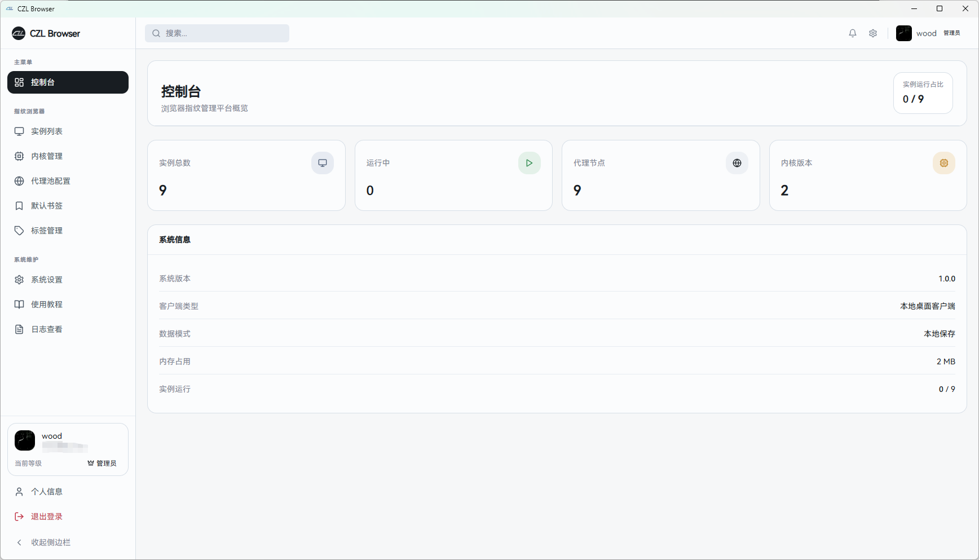Click the monitor icon on 实例总数 card
The image size is (979, 560).
[323, 163]
